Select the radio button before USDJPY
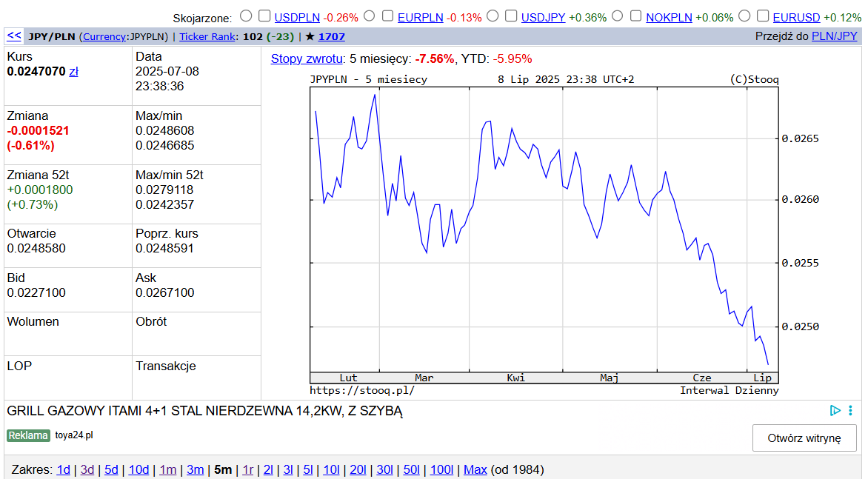 [x=493, y=16]
